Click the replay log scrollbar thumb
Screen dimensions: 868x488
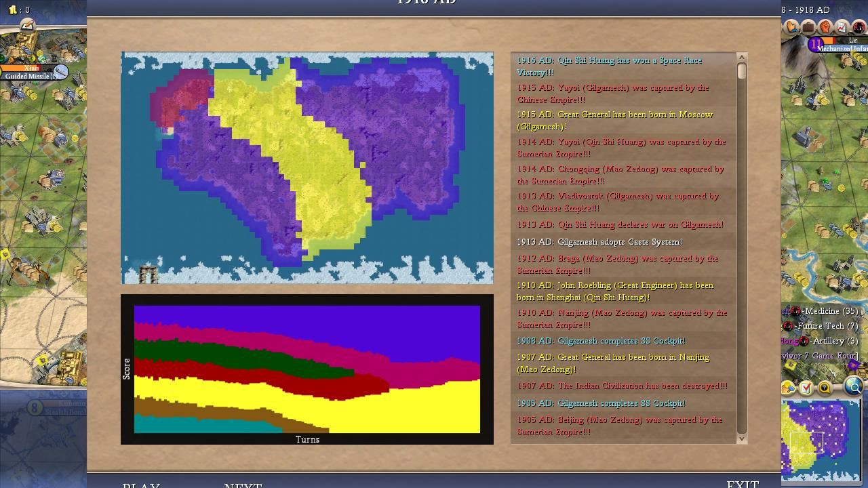[x=741, y=71]
